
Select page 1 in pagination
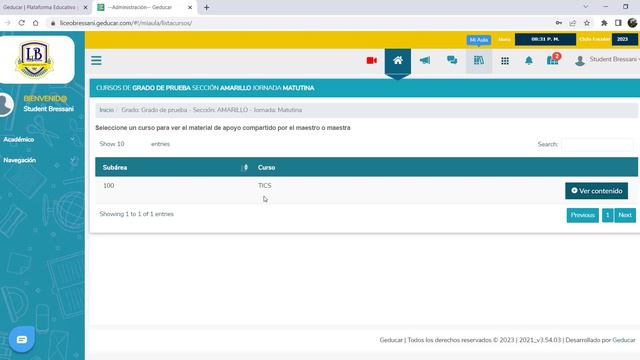pos(607,215)
